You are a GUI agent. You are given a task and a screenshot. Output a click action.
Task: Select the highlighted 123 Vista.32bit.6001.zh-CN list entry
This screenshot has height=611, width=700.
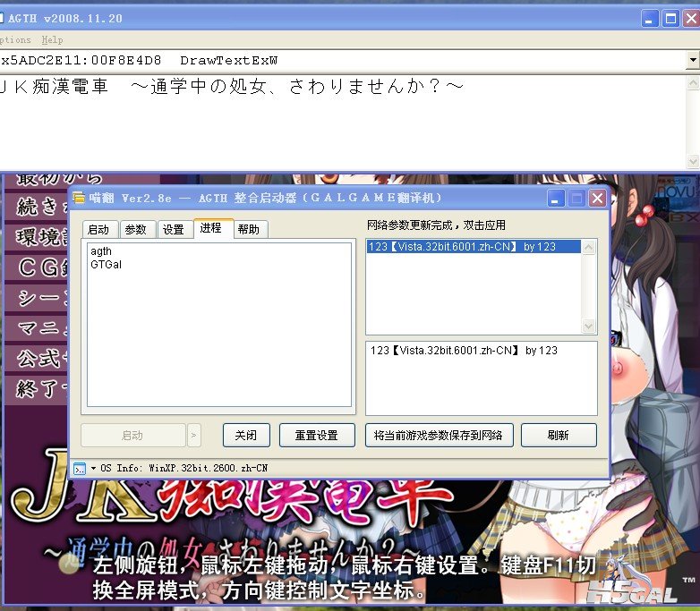tap(474, 247)
